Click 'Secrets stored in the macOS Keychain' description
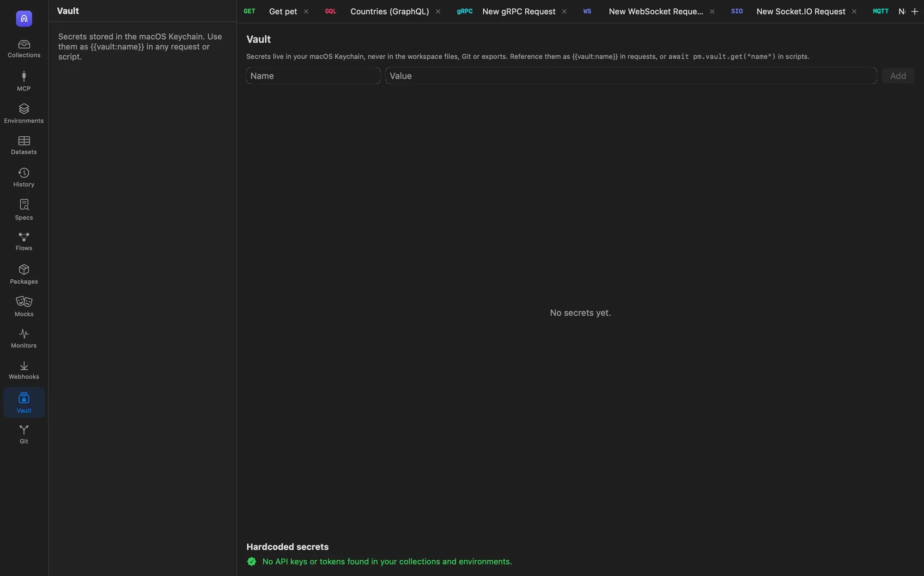Viewport: 924px width, 576px height. click(x=140, y=47)
